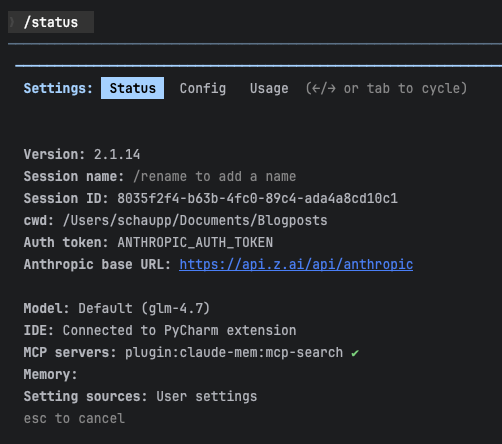This screenshot has height=444, width=502.
Task: Click the /status command input
Action: coord(51,22)
